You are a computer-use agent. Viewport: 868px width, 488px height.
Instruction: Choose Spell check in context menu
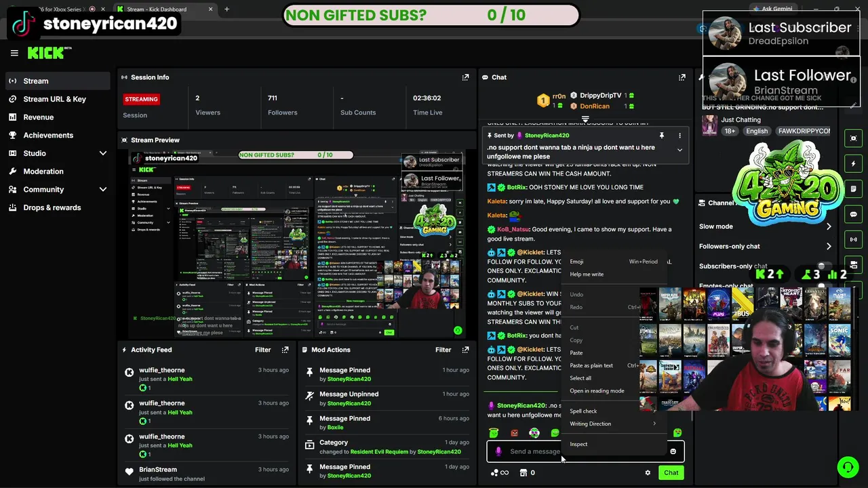(x=614, y=411)
